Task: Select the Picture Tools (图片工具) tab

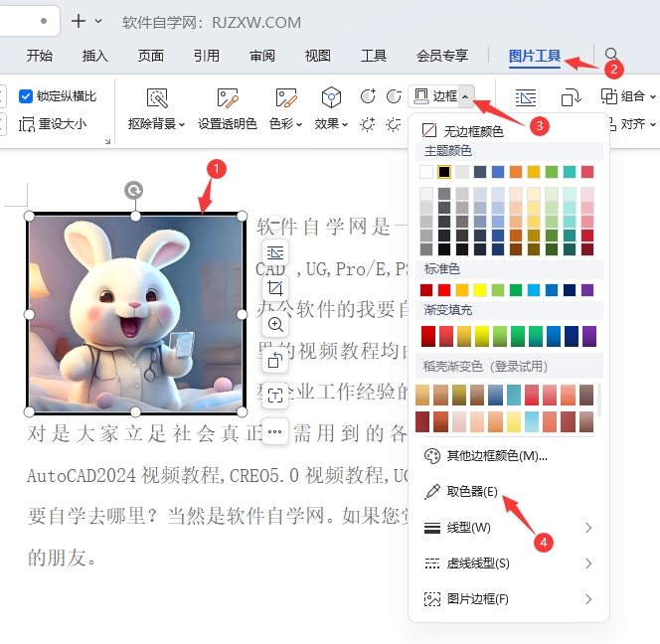Action: 535,56
